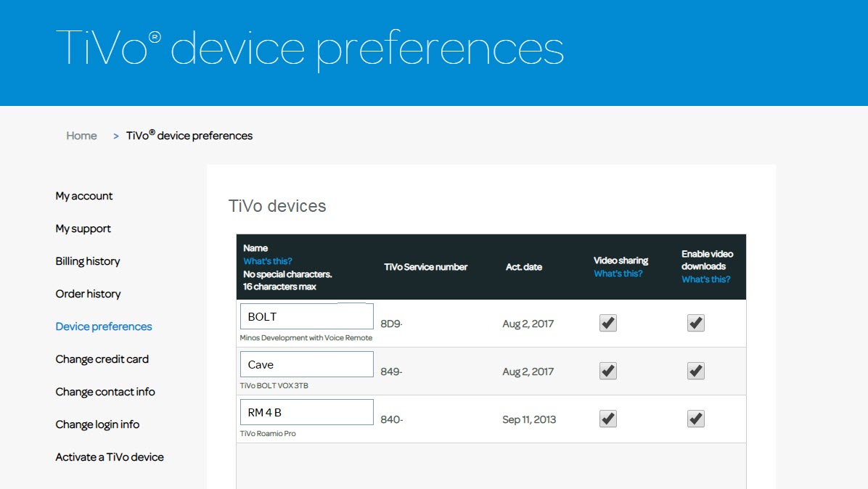Click TiVo device preferences breadcrumb text

pos(189,136)
